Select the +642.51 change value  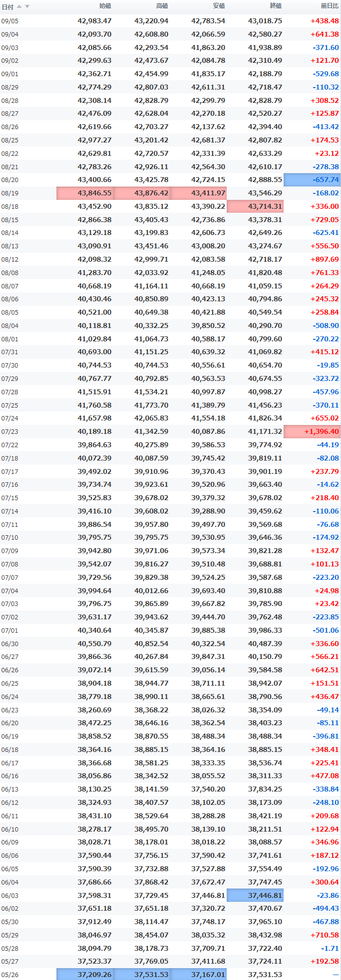point(325,670)
